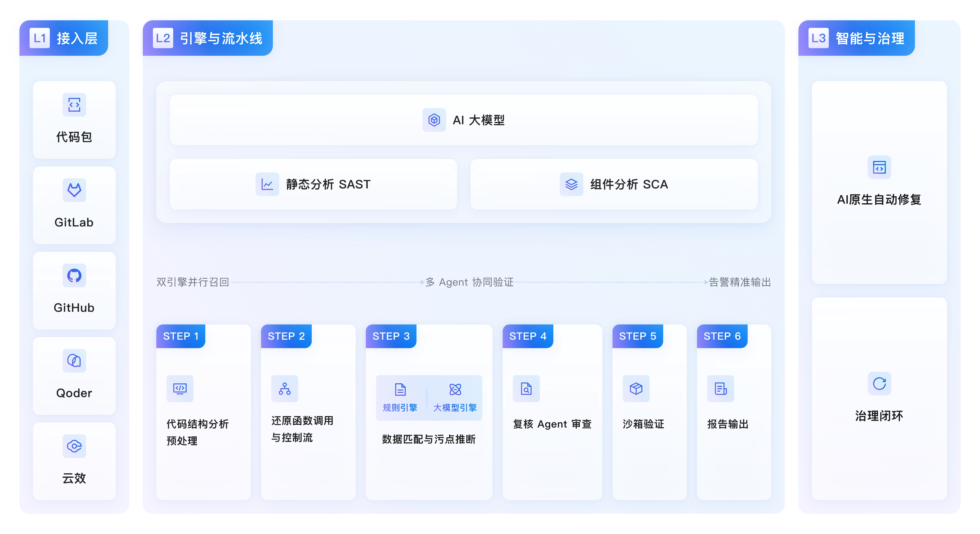980x534 pixels.
Task: Click the 静态分析 SAST chart icon
Action: 267,184
